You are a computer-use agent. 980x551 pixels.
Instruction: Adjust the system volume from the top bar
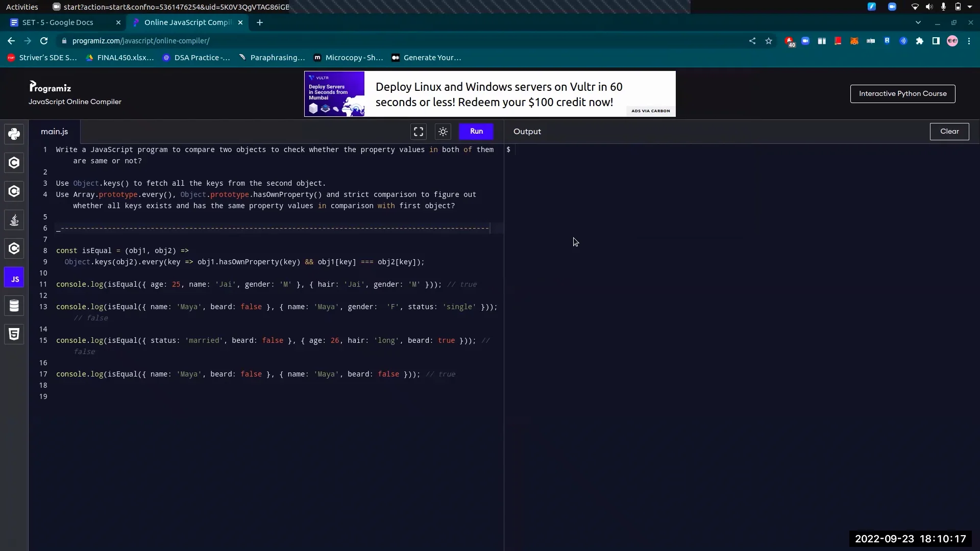click(929, 7)
